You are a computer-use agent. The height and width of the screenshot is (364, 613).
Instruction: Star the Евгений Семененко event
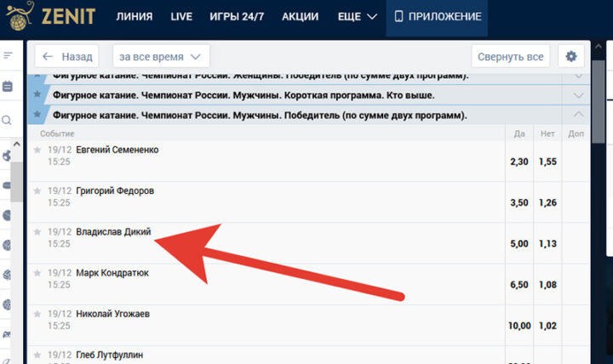coord(37,151)
